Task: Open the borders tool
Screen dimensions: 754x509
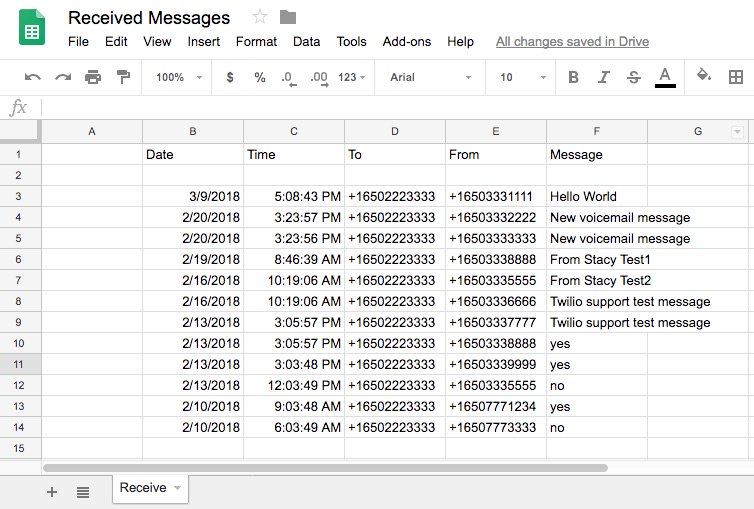Action: pyautogui.click(x=736, y=77)
